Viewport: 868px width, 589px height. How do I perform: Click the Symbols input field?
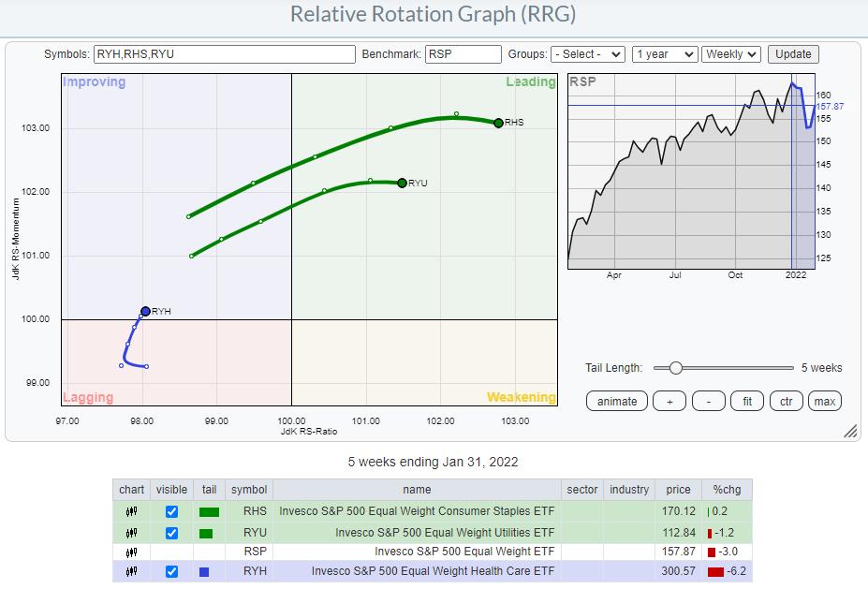[225, 54]
